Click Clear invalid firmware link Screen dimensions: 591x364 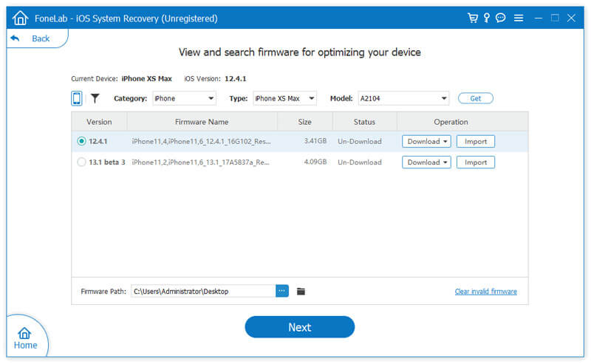[x=486, y=292]
